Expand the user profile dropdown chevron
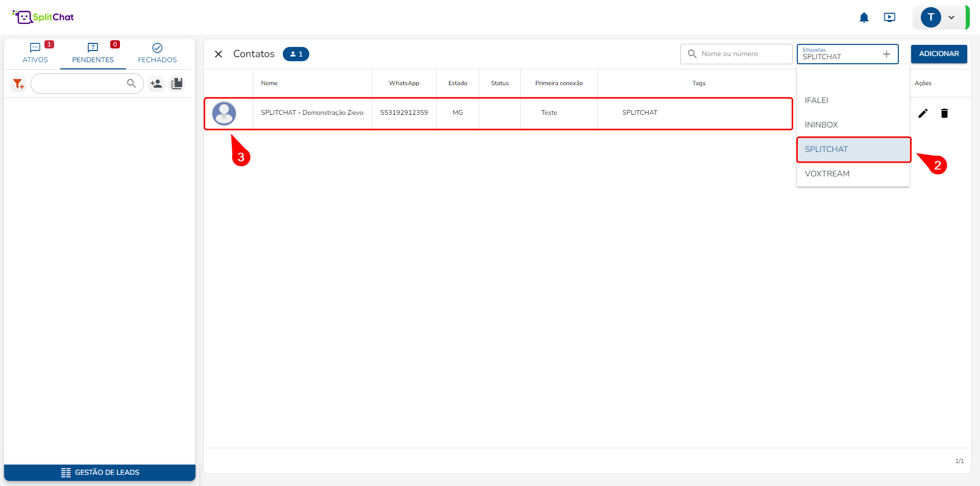This screenshot has height=486, width=980. click(951, 17)
